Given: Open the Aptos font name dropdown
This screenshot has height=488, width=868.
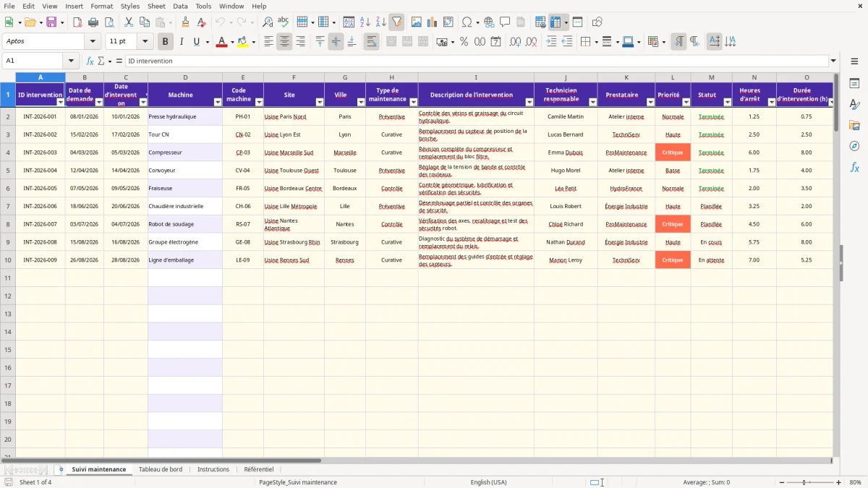Looking at the screenshot, I should coord(93,42).
